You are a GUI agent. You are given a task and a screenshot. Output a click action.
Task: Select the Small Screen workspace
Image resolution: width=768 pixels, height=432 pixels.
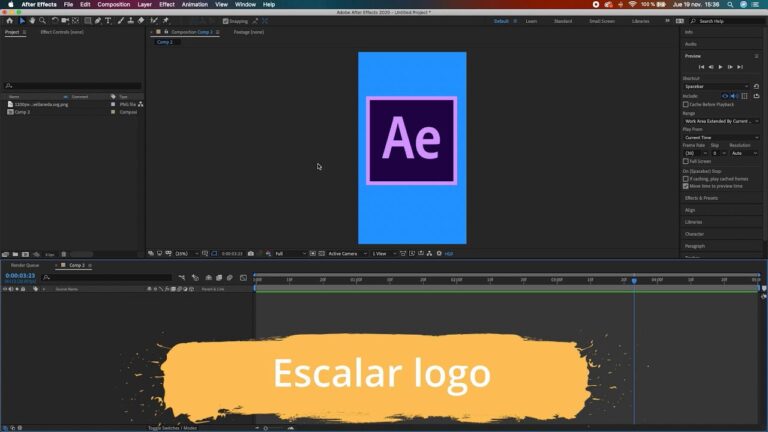(x=602, y=21)
